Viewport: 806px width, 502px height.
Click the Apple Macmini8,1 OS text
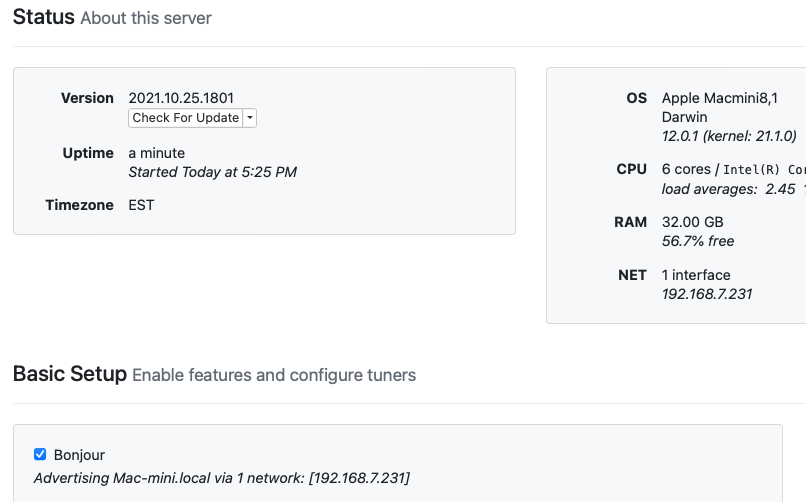(x=719, y=98)
